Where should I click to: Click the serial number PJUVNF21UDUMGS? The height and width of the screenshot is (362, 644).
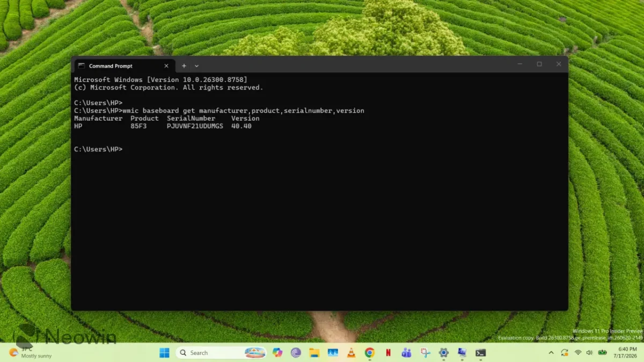(195, 126)
